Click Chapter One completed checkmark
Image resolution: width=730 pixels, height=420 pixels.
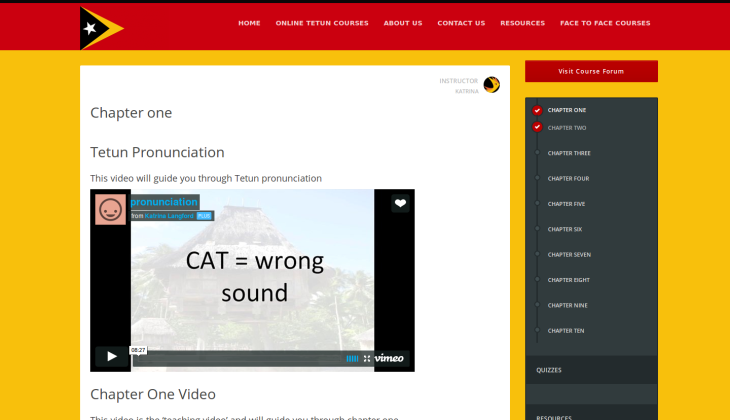click(x=537, y=110)
